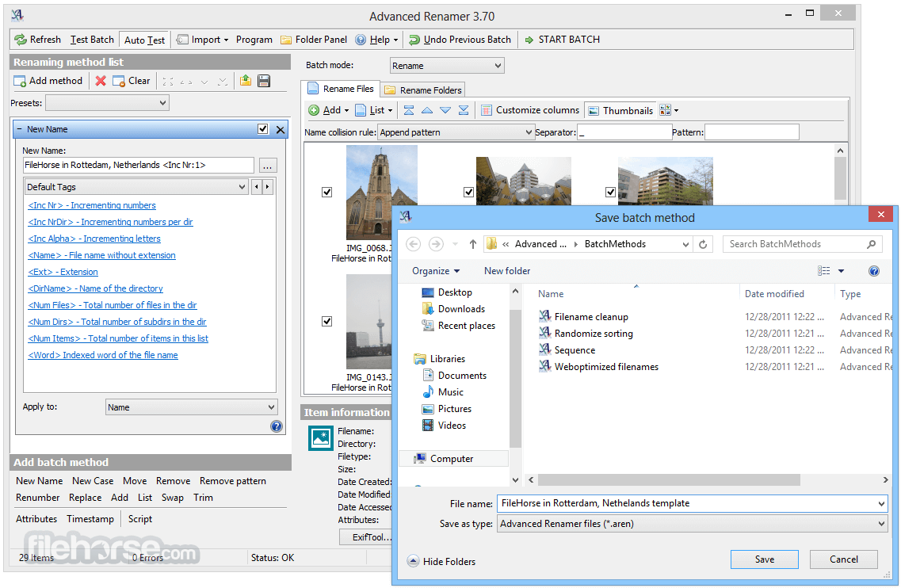Click the START BATCH arrow button
Screen dimensions: 901x588
pos(563,40)
